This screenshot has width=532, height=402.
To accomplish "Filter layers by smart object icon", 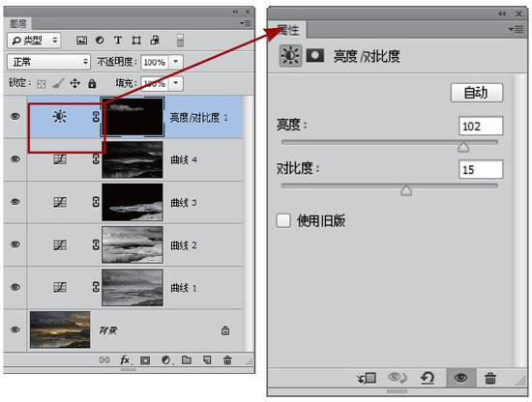I will (155, 40).
